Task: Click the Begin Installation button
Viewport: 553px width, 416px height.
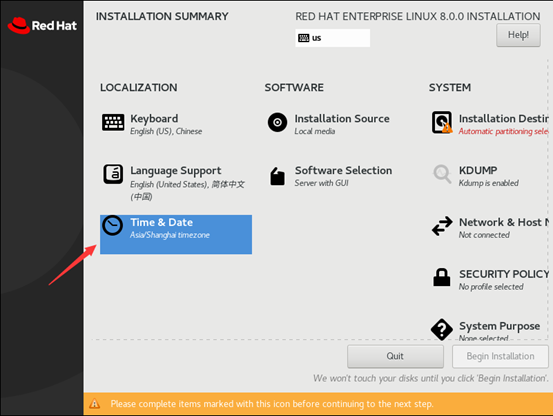Action: coord(500,356)
